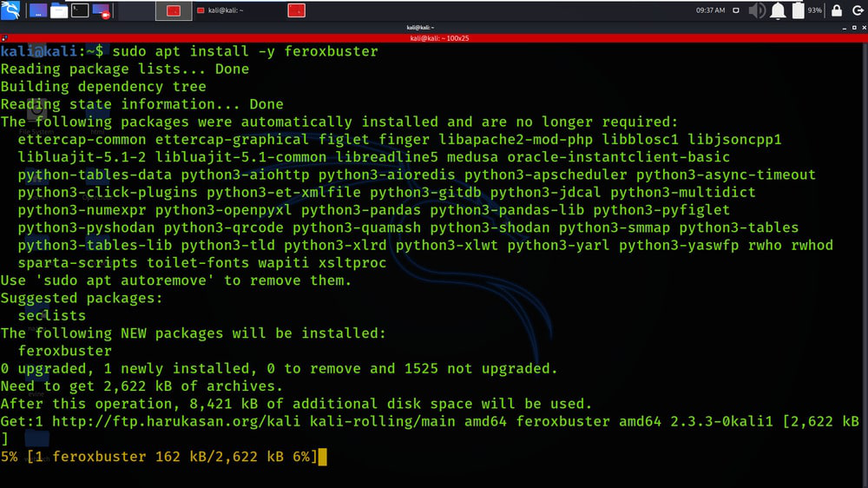868x488 pixels.
Task: Click 'Need to get 2,622 kB of archives.'
Action: tap(141, 386)
